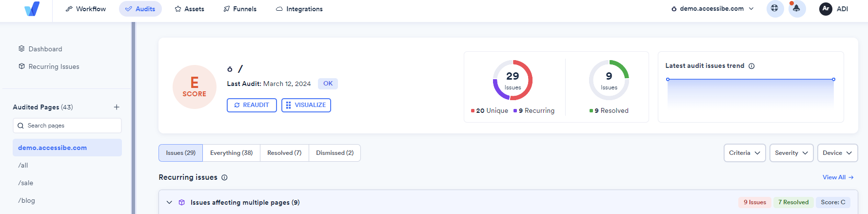Viewport: 868px width, 214px height.
Task: Add an audited page with plus icon
Action: point(117,107)
